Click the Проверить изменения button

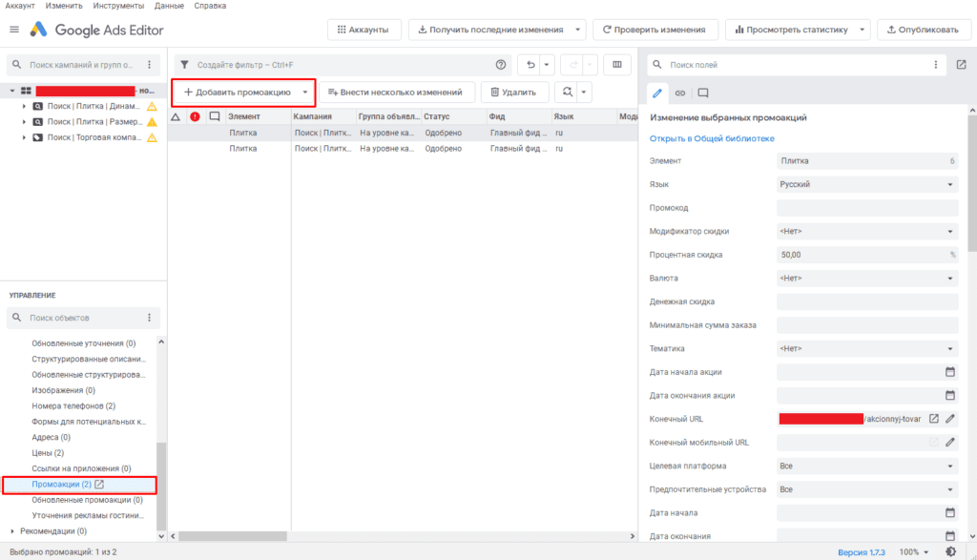point(655,30)
